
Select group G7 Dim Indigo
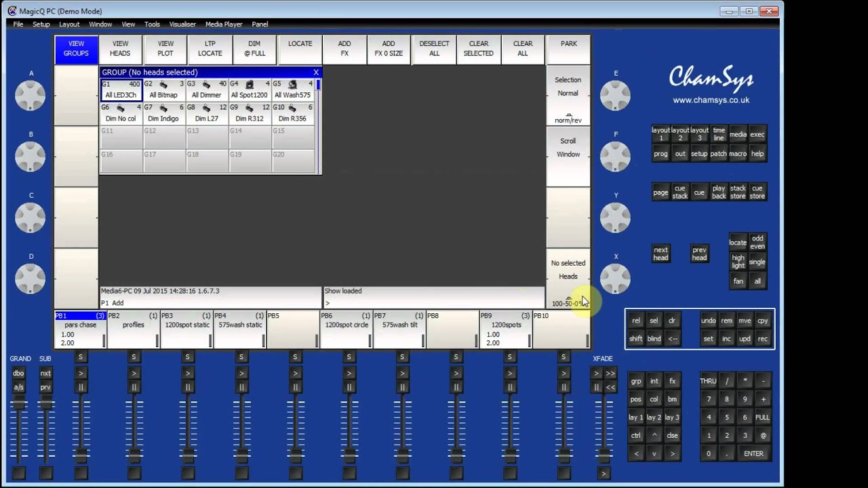click(163, 113)
